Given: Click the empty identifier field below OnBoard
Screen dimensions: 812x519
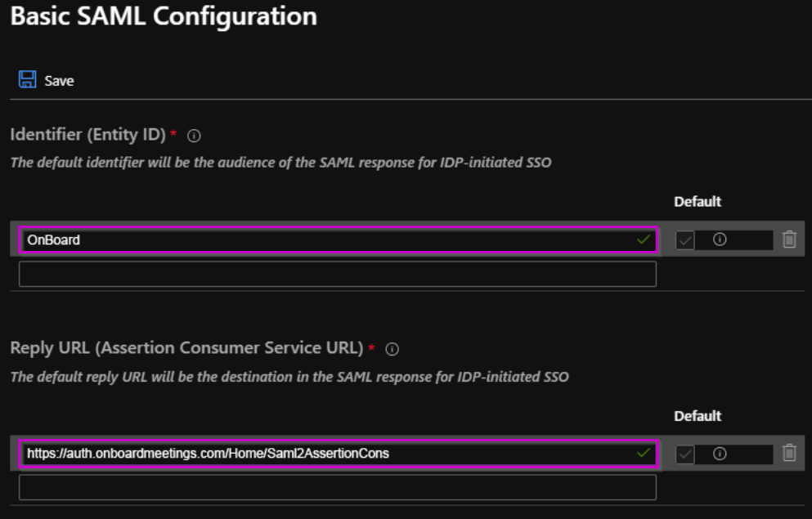Looking at the screenshot, I should (338, 274).
